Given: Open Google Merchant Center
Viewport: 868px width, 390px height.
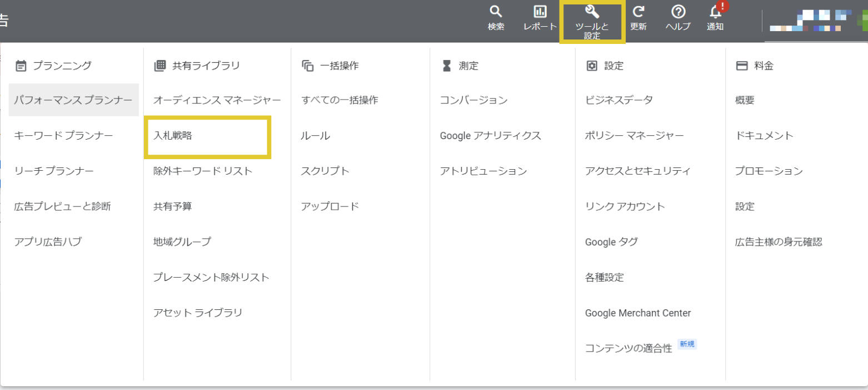Looking at the screenshot, I should tap(638, 313).
